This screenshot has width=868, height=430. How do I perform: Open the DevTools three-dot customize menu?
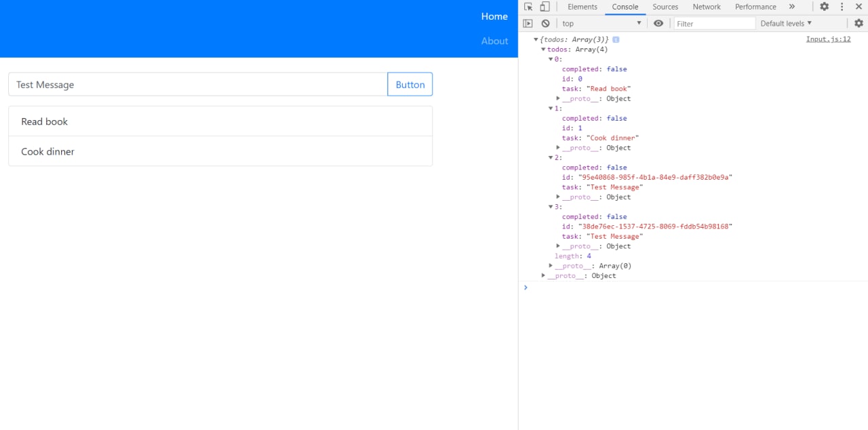tap(842, 7)
